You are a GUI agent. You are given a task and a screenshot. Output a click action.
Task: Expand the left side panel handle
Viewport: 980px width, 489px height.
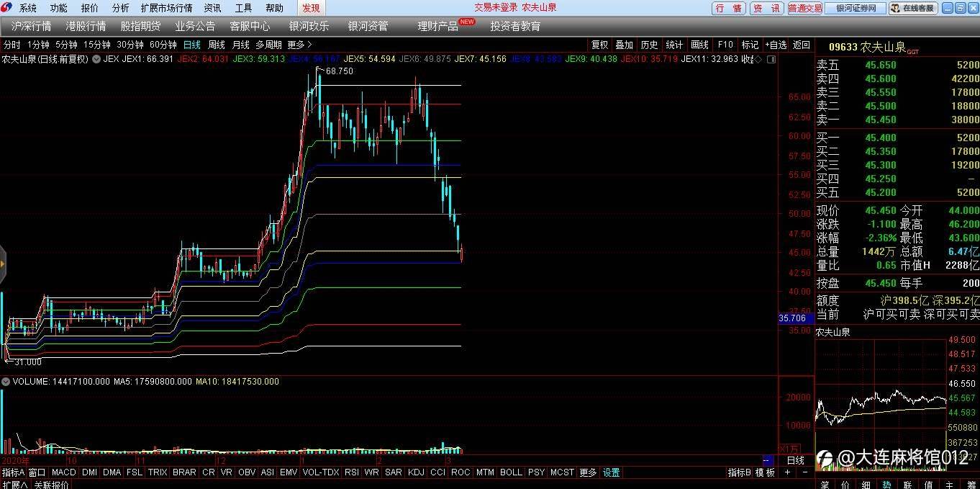(2, 264)
